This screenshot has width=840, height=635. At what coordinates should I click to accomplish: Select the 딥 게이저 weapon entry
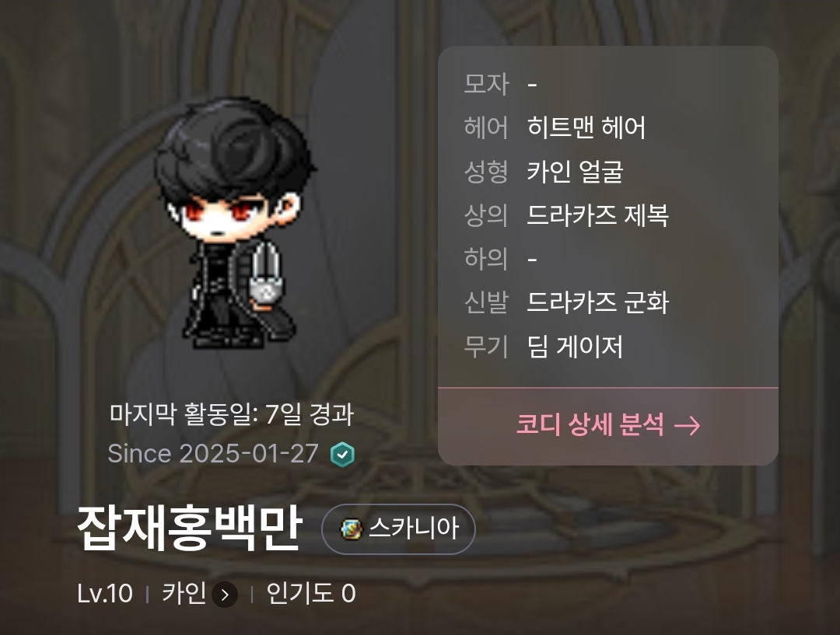(575, 347)
